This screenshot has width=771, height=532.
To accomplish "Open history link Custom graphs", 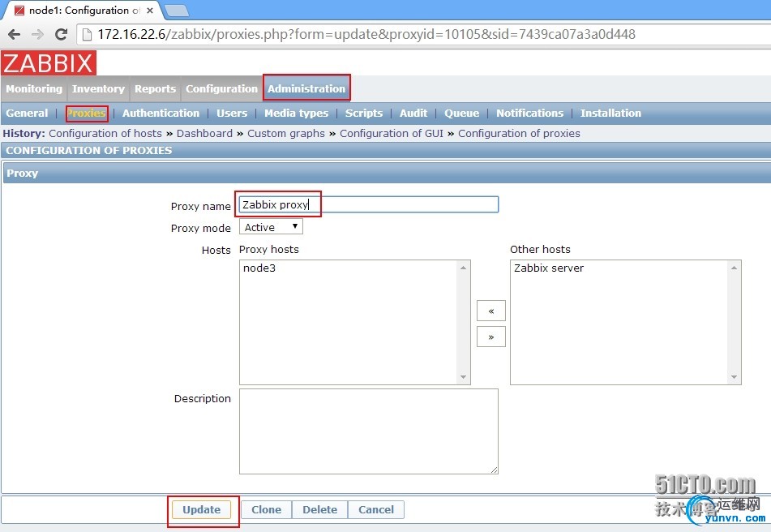I will (x=286, y=133).
